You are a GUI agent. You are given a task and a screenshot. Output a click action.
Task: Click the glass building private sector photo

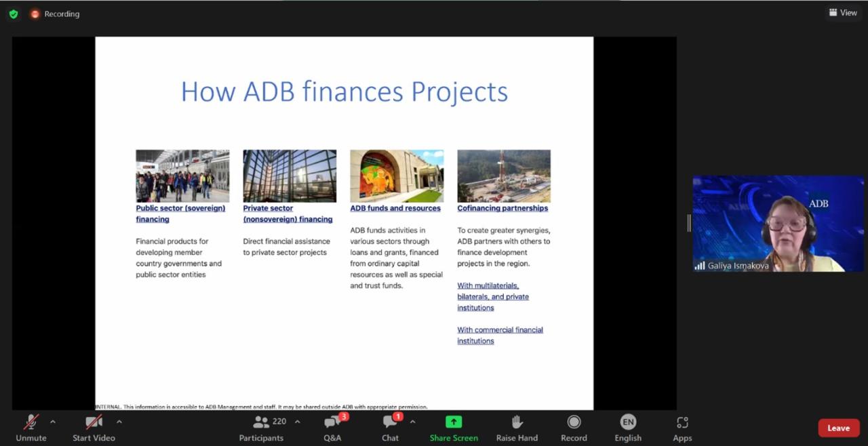tap(290, 176)
